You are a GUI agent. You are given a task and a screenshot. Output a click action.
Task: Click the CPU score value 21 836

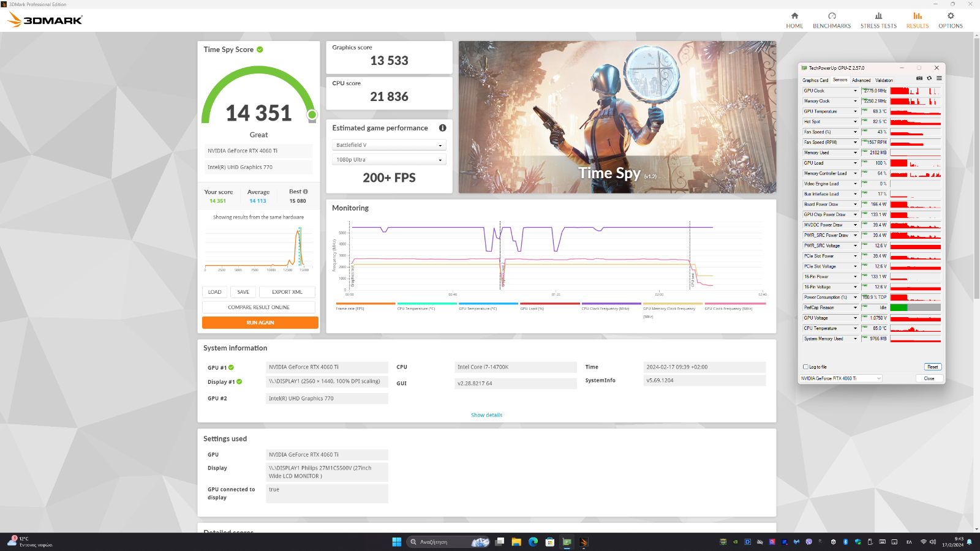click(x=389, y=97)
